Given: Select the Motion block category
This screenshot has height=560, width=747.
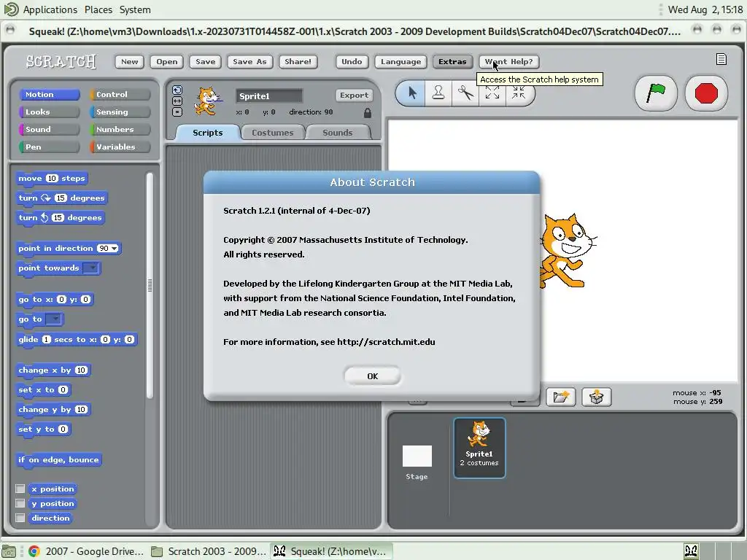Looking at the screenshot, I should coord(49,94).
